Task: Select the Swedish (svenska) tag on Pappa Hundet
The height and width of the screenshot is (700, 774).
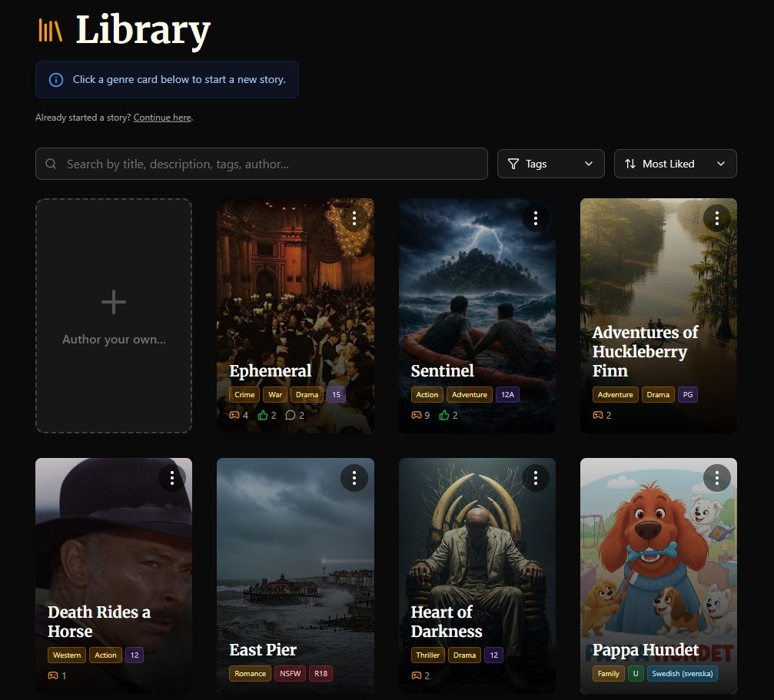Action: pos(682,674)
